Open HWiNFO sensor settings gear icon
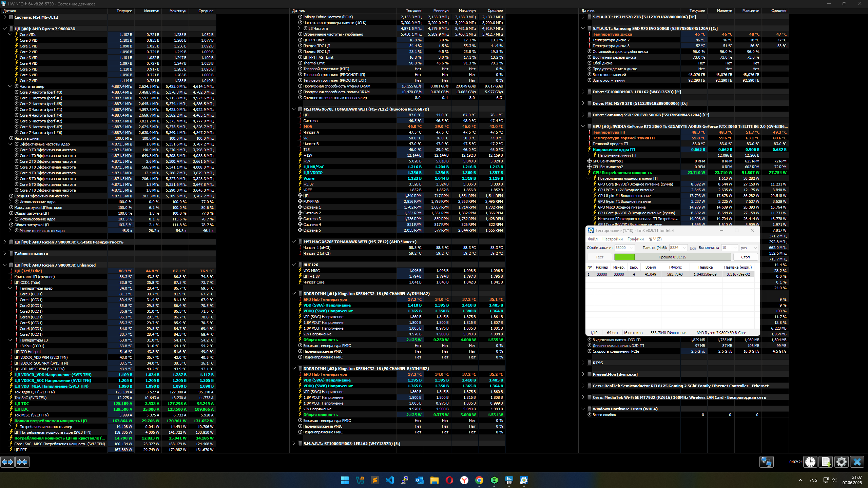868x488 pixels. coord(841,462)
